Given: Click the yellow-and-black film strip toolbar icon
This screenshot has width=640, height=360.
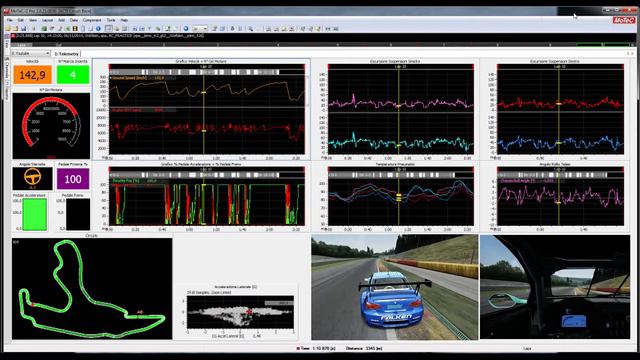Looking at the screenshot, I should coord(75,29).
